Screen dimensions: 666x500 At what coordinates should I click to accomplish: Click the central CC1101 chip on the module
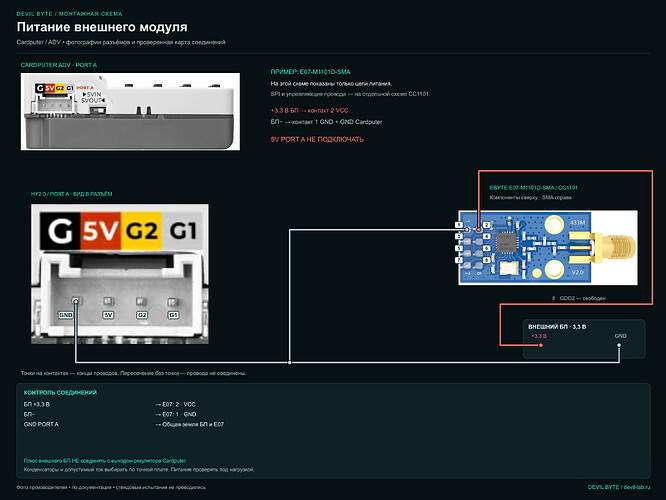pyautogui.click(x=506, y=243)
